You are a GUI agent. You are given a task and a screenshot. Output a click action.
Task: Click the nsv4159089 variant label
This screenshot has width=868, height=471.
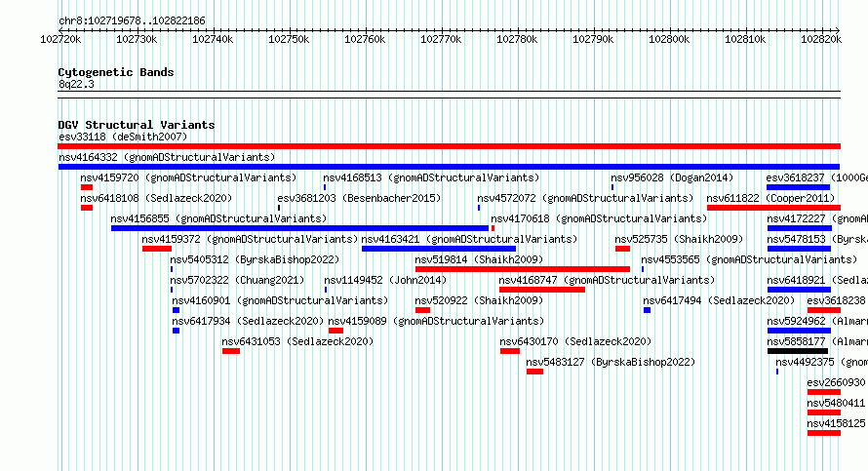[x=436, y=321]
